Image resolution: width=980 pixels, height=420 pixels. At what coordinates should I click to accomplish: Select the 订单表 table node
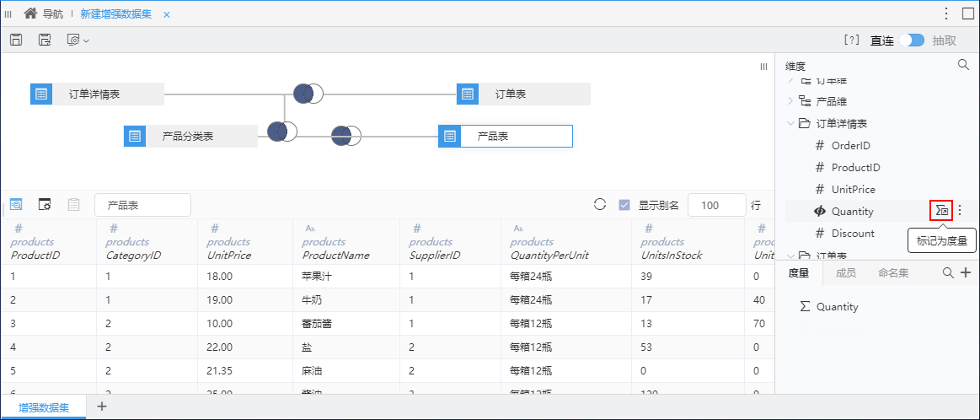tap(524, 94)
